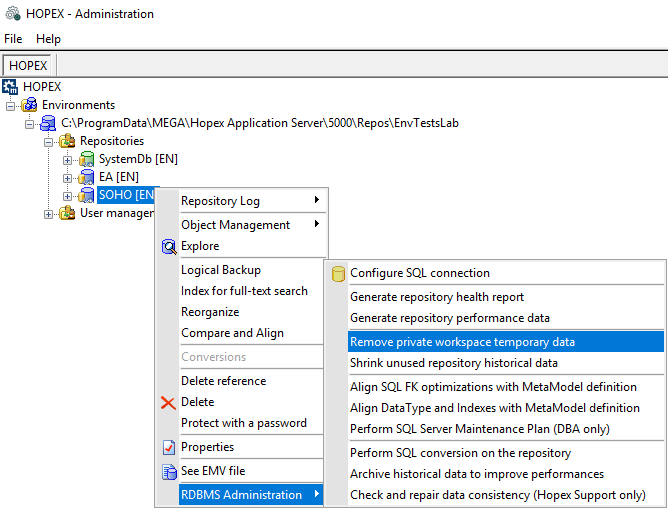Open Repository Log submenu arrow
This screenshot has width=668, height=513.
pyautogui.click(x=317, y=199)
